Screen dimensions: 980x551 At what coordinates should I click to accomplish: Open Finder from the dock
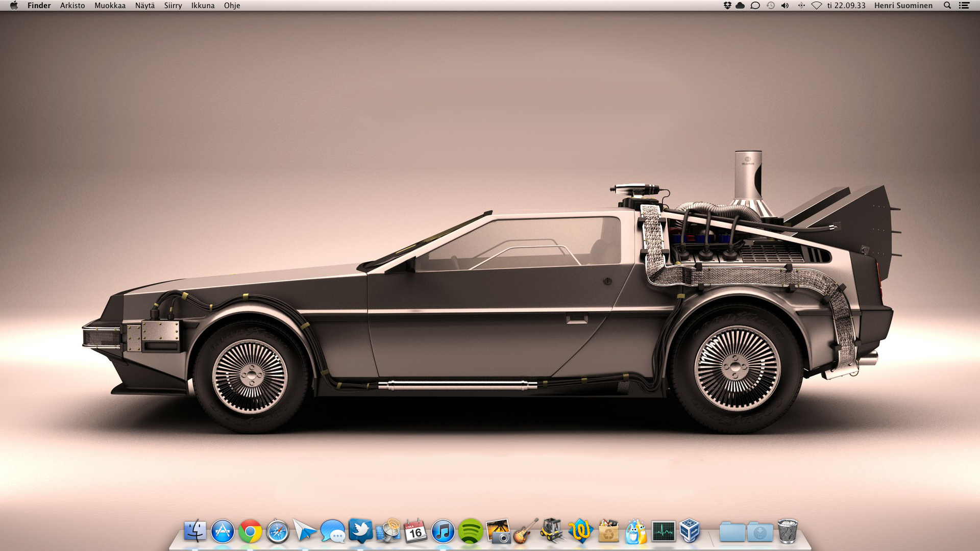(x=194, y=532)
